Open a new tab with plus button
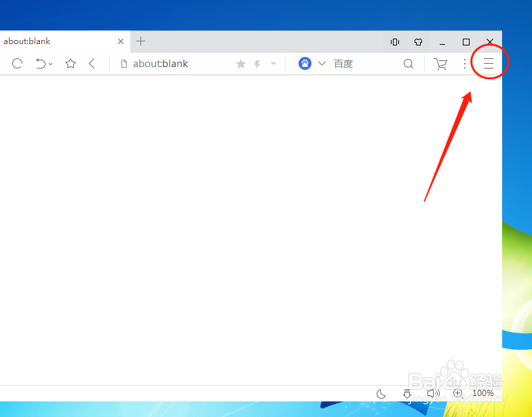532x417 pixels. (140, 41)
